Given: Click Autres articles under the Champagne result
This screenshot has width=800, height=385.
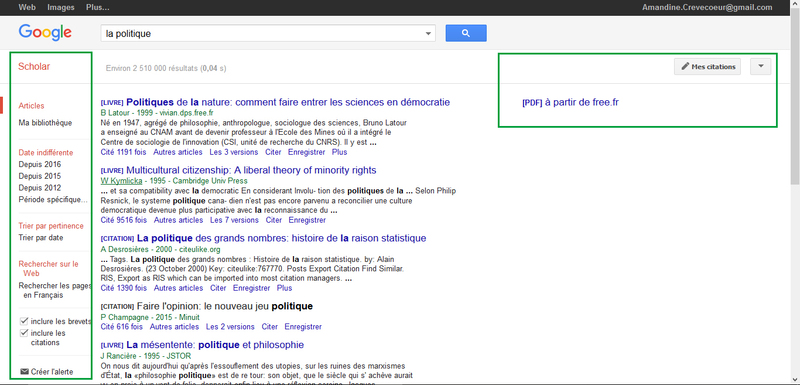Looking at the screenshot, I should coord(174,327).
